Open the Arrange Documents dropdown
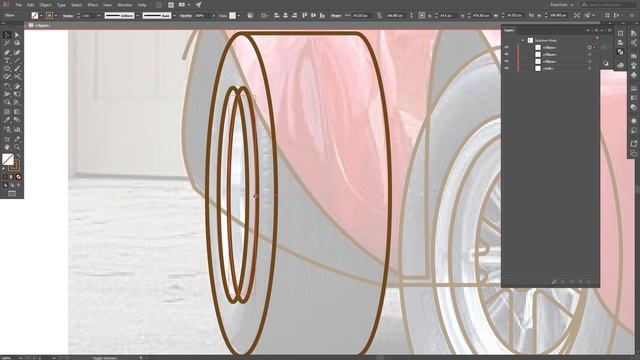This screenshot has width=640, height=360. [x=184, y=5]
